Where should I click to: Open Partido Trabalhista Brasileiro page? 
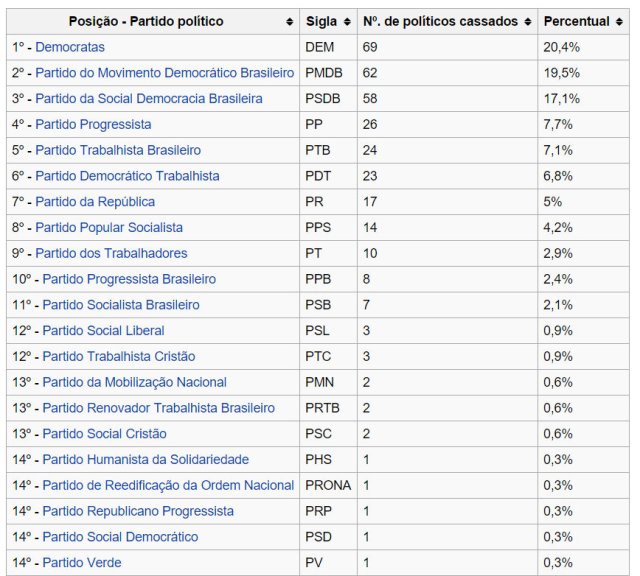tap(118, 150)
